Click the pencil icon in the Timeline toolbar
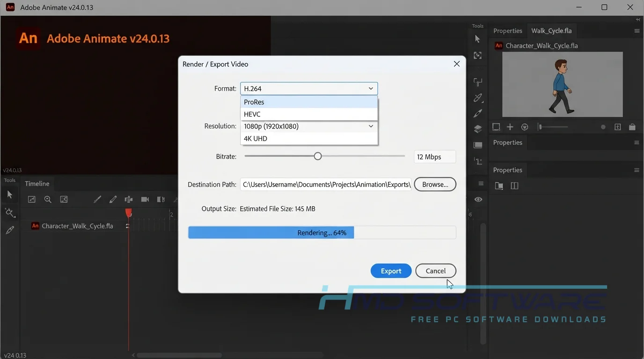This screenshot has width=644, height=359. click(113, 200)
